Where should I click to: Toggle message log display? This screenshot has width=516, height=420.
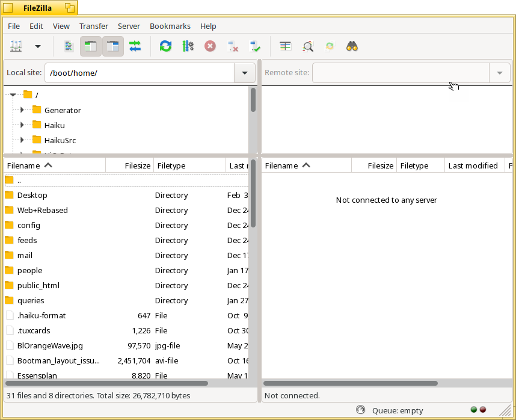pyautogui.click(x=69, y=46)
